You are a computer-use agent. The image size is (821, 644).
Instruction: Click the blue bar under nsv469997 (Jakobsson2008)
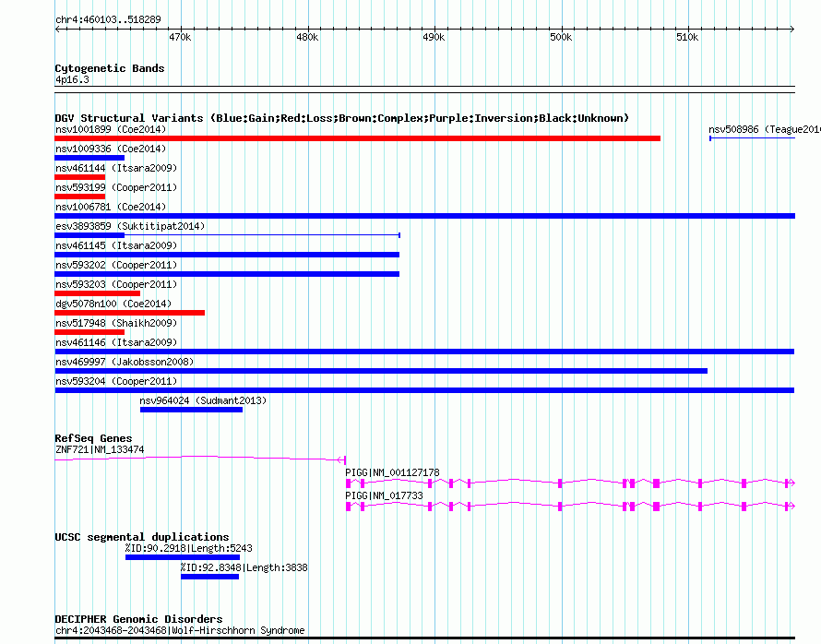[x=381, y=371]
